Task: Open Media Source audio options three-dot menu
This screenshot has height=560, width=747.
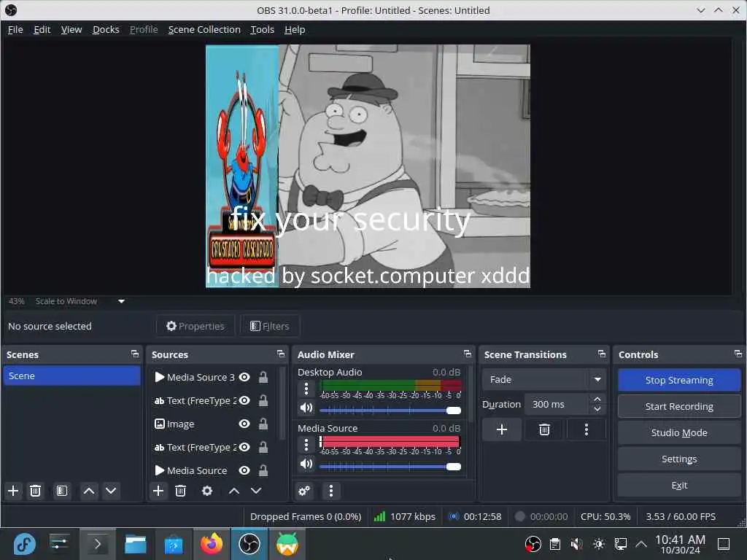Action: point(306,446)
